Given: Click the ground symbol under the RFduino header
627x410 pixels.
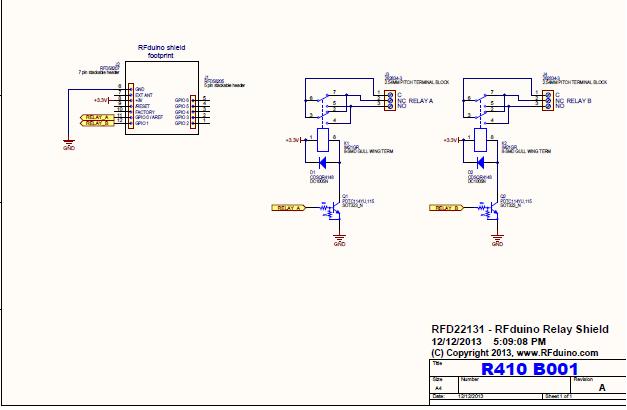Looking at the screenshot, I should pos(68,140).
